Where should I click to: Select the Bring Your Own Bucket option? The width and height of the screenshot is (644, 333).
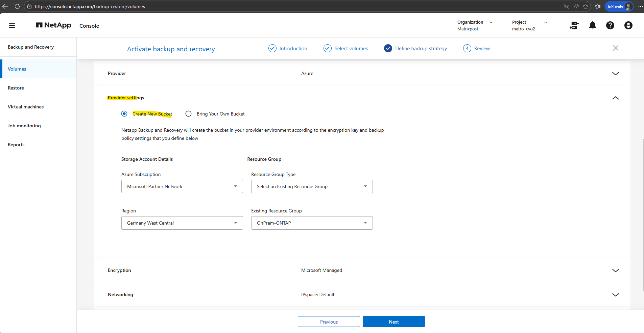click(189, 114)
